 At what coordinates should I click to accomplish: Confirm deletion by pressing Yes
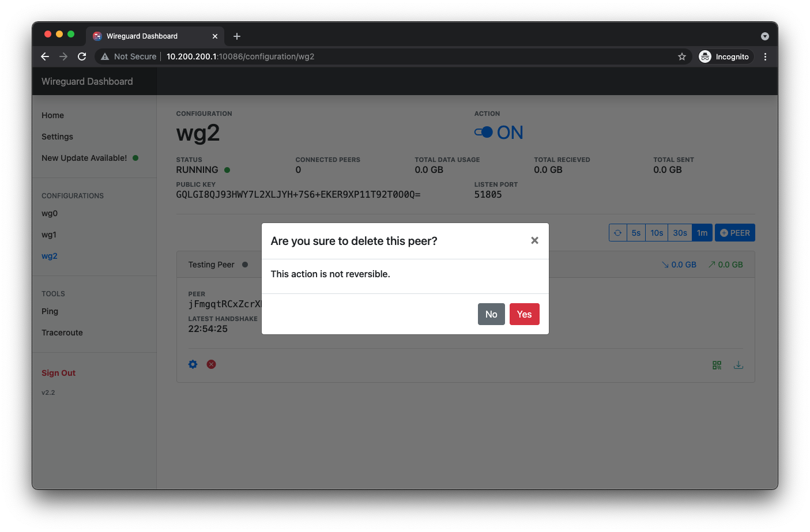tap(524, 314)
